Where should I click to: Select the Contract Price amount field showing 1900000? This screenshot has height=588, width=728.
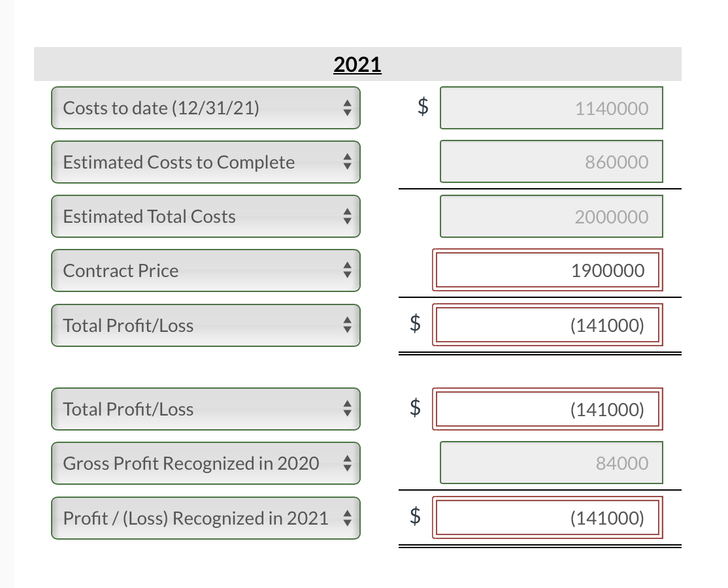(x=548, y=270)
